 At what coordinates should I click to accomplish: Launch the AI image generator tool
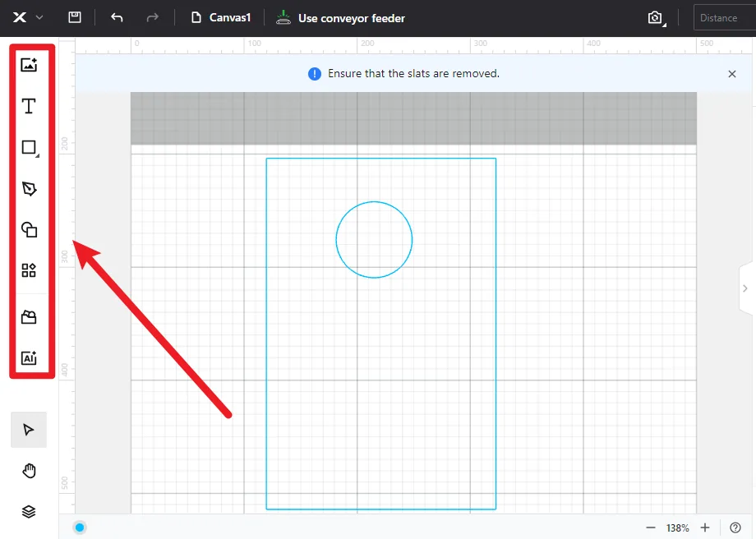pyautogui.click(x=29, y=357)
